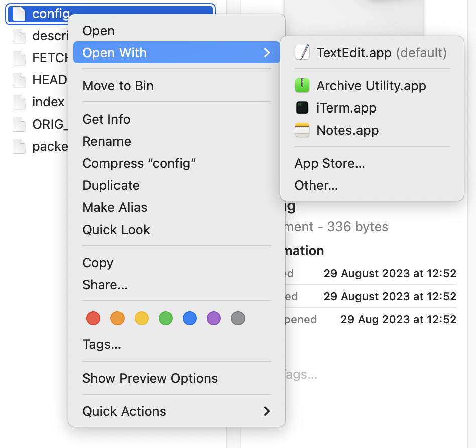Click the Notes.app icon
The height and width of the screenshot is (448, 476).
coord(302,130)
